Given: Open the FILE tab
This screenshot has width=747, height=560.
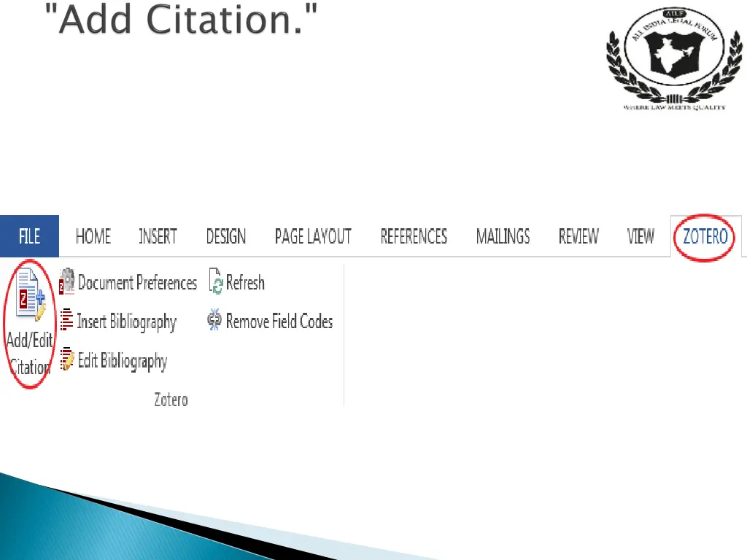Looking at the screenshot, I should (29, 236).
